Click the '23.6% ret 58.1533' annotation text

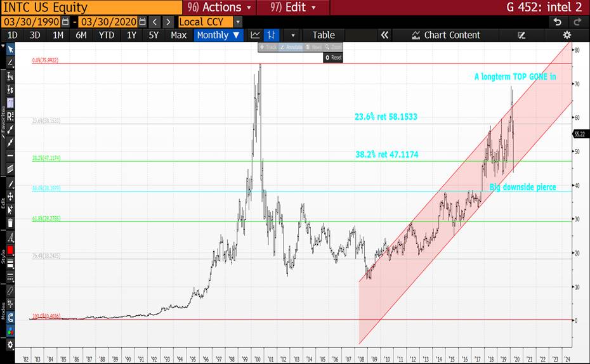[386, 117]
